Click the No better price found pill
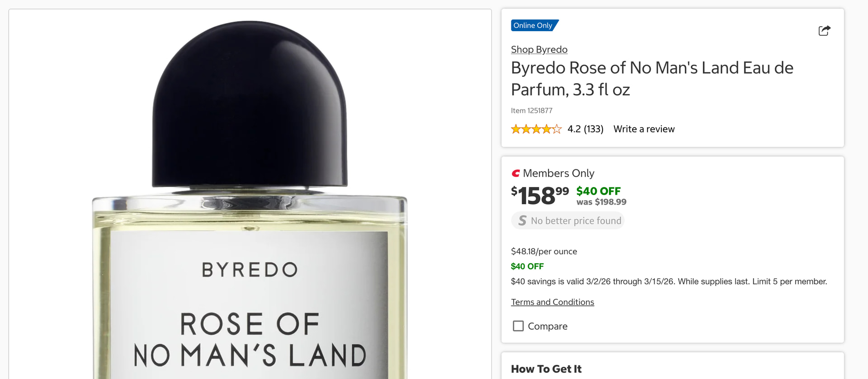 click(x=568, y=220)
